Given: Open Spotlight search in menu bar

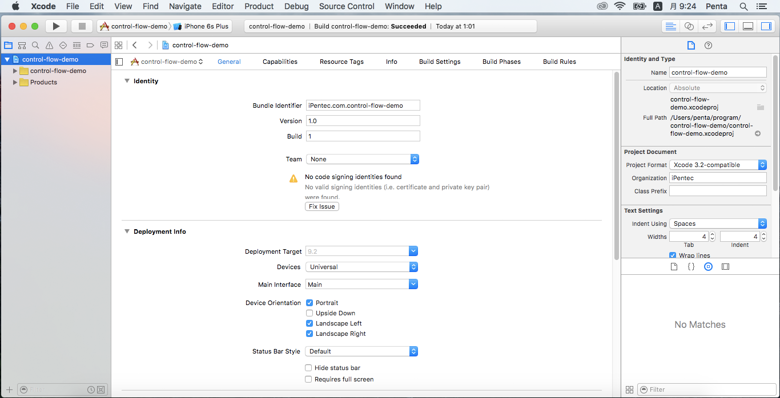Looking at the screenshot, I should coord(743,6).
